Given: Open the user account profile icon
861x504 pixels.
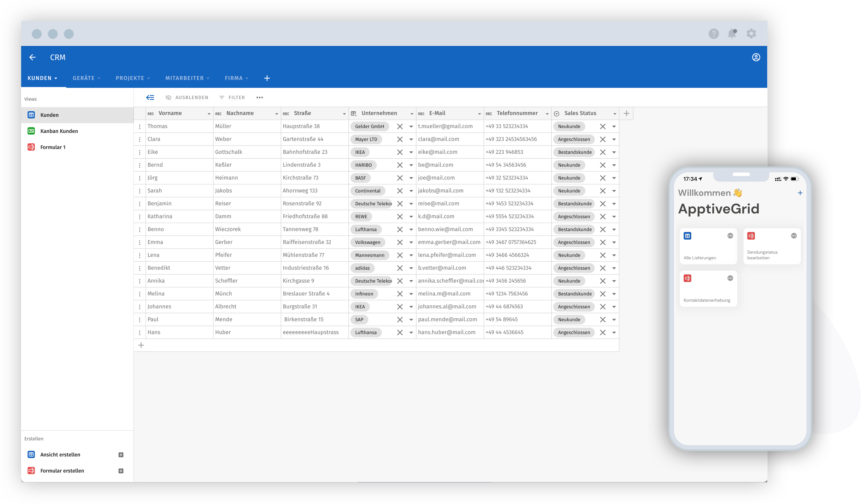Looking at the screenshot, I should point(756,57).
